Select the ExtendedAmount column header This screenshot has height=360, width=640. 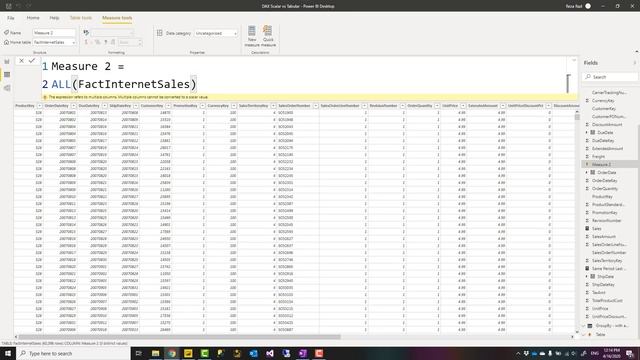tap(482, 106)
